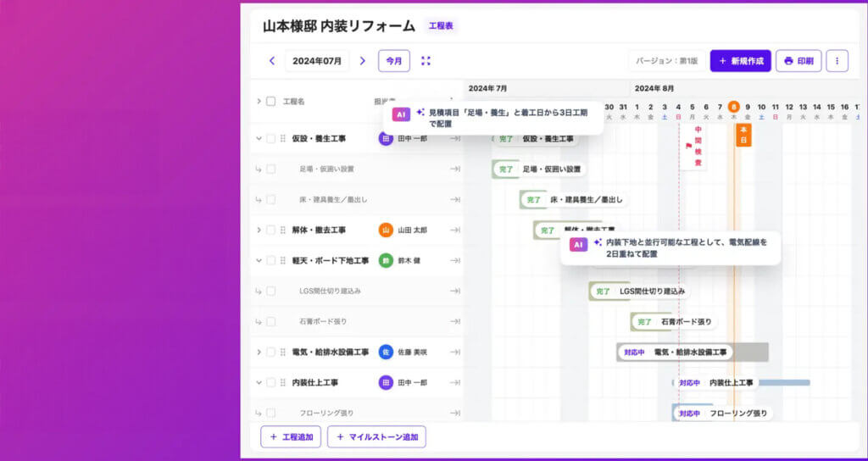Click AI suggestion about 電気配線
The image size is (868, 461).
[x=670, y=248]
